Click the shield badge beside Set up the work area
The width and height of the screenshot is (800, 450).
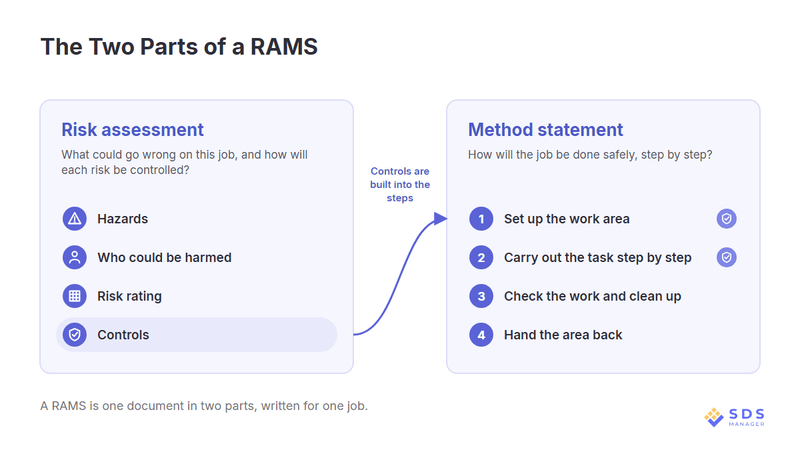pos(727,219)
